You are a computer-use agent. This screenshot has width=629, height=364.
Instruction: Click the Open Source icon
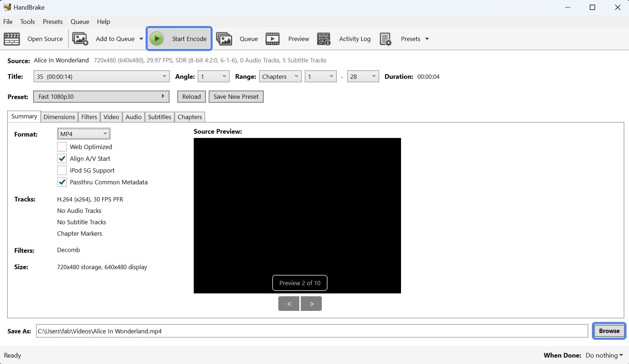pos(11,39)
